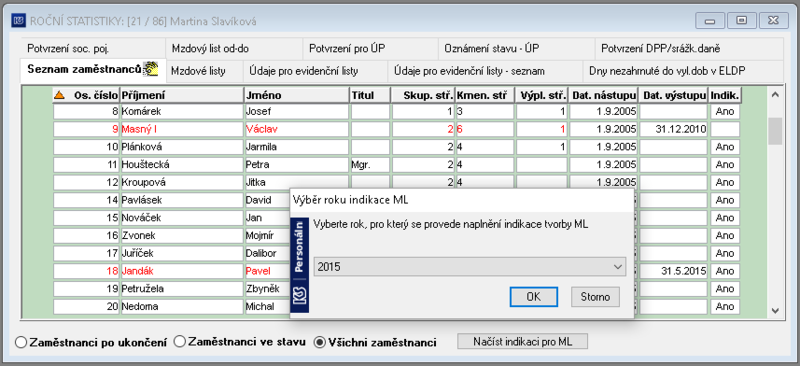Click the Titul column header
This screenshot has width=800, height=366.
pos(370,95)
